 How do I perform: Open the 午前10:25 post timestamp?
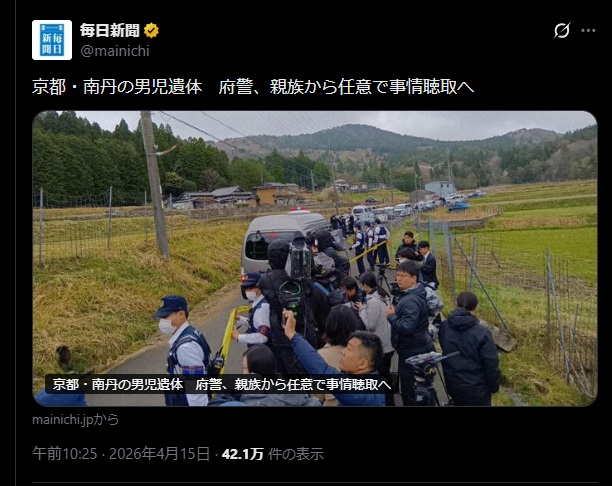64,454
